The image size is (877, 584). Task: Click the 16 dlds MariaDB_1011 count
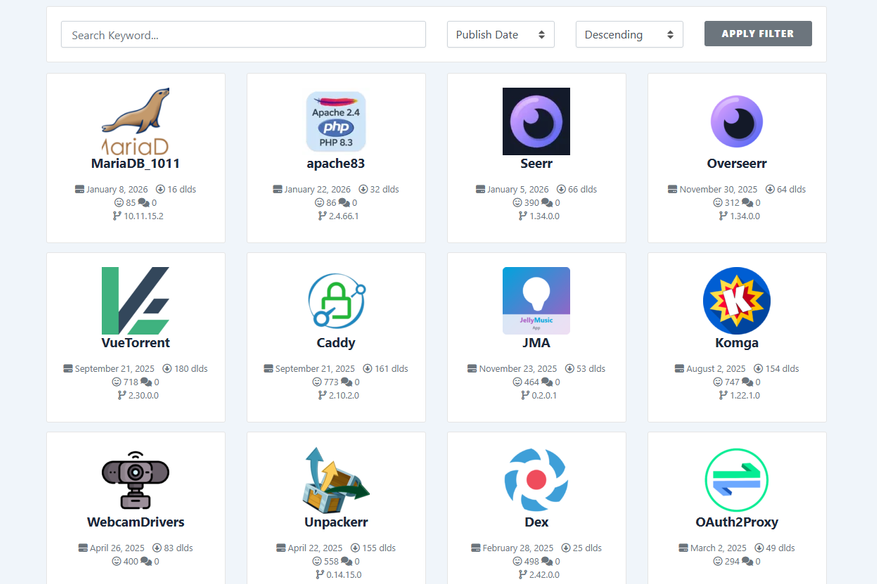pyautogui.click(x=181, y=189)
